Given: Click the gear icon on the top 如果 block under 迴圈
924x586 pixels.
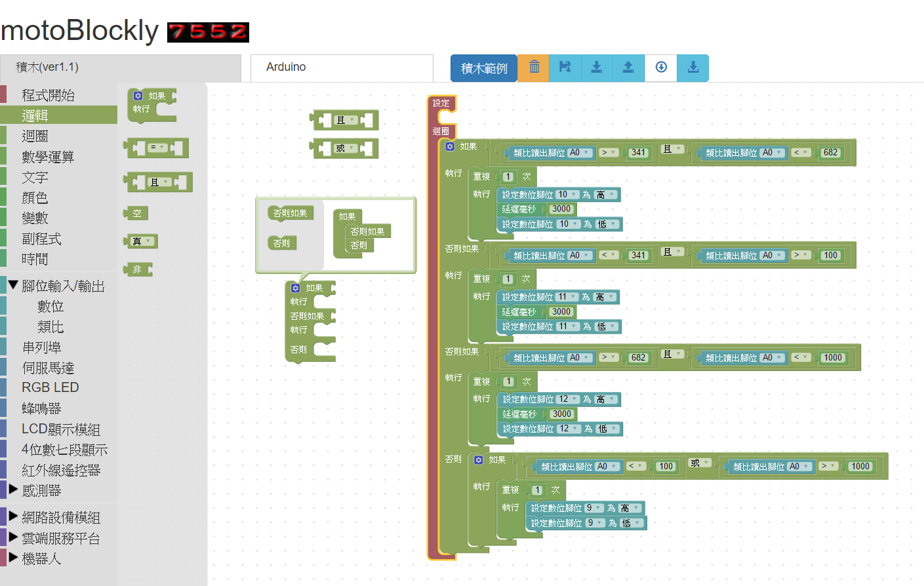Looking at the screenshot, I should coord(450,146).
